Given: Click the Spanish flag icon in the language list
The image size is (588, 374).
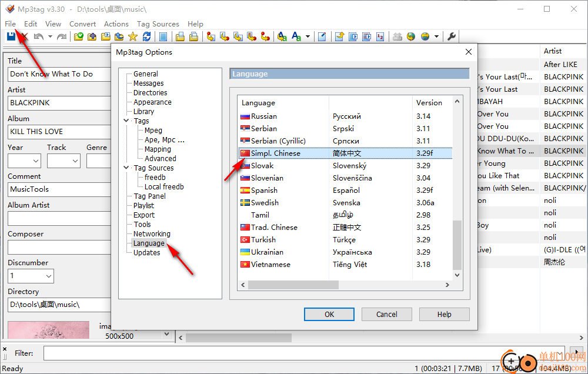Looking at the screenshot, I should pos(245,191).
